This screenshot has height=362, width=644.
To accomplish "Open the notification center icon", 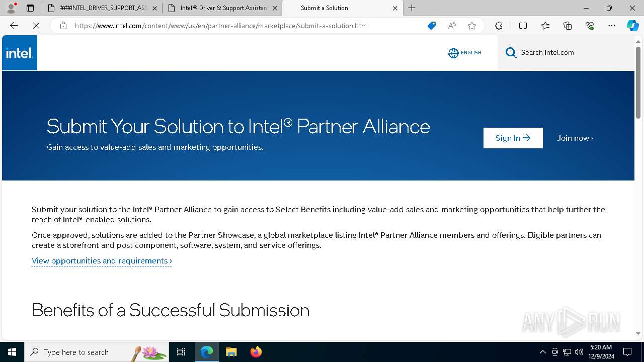I will click(x=627, y=352).
